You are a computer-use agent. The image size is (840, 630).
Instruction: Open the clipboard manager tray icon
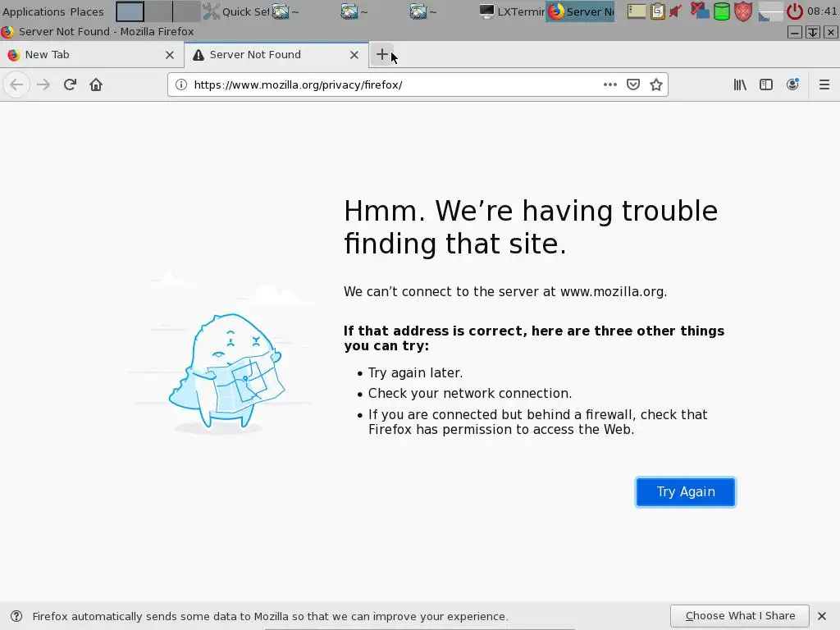[657, 11]
